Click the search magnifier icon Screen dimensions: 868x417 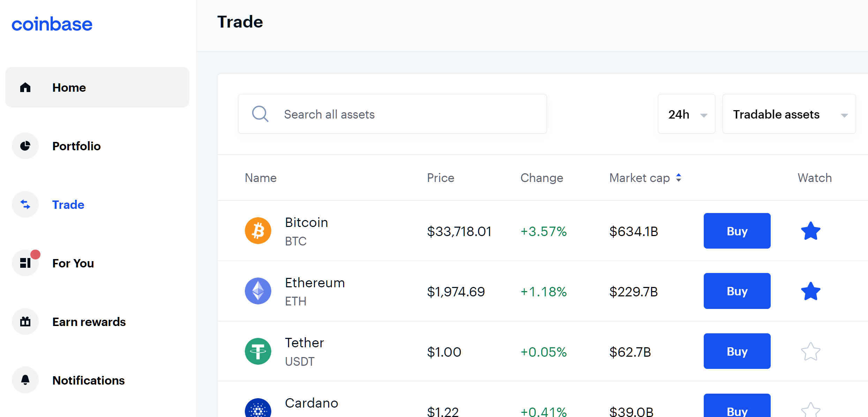(x=260, y=114)
